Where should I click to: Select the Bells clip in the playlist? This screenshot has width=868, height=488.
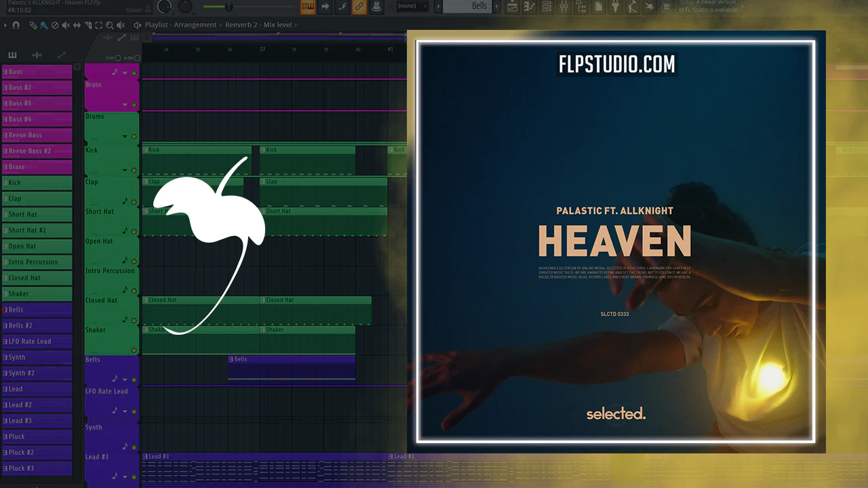pos(292,366)
